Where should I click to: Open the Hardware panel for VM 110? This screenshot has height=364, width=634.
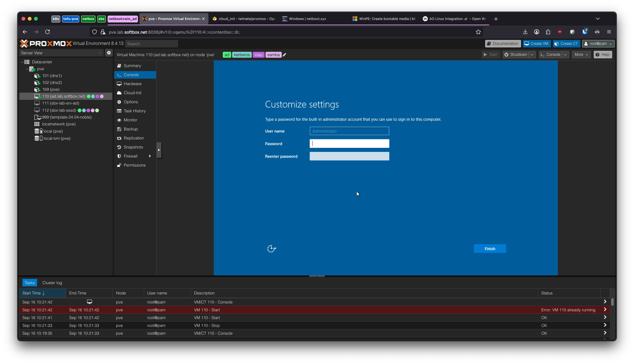coord(133,84)
